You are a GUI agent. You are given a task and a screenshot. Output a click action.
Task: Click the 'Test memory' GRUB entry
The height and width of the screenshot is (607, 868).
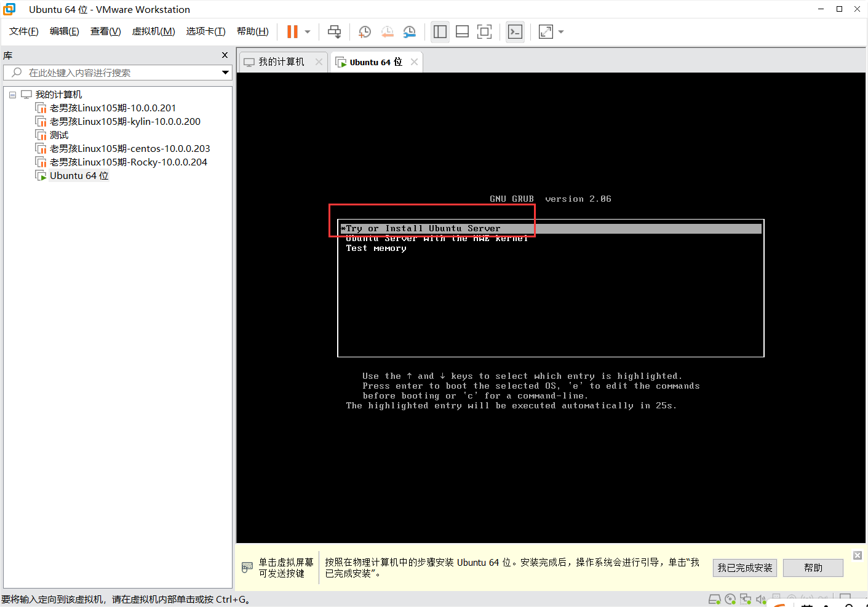[376, 248]
